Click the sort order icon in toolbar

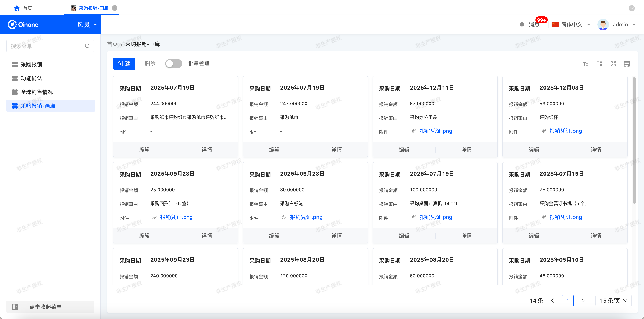click(x=586, y=64)
